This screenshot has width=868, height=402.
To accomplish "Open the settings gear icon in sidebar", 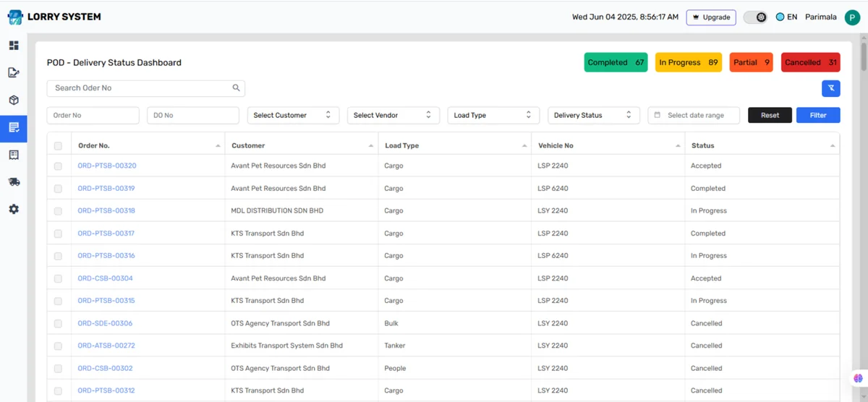I will click(x=14, y=209).
